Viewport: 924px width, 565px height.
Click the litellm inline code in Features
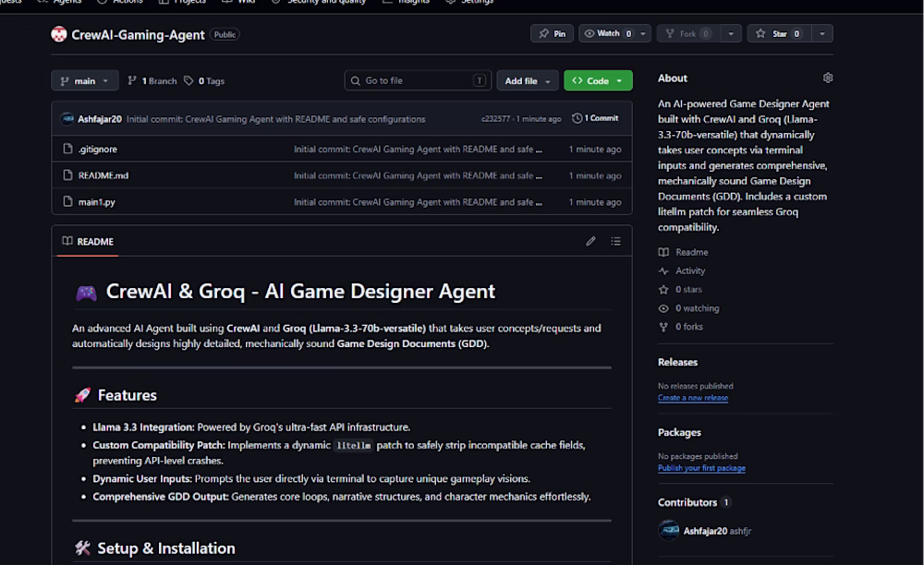(x=354, y=446)
